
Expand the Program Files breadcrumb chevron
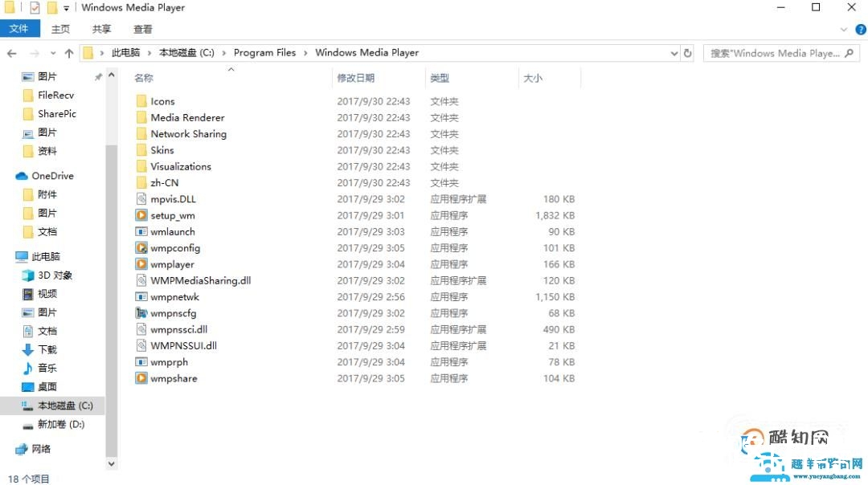click(x=305, y=53)
